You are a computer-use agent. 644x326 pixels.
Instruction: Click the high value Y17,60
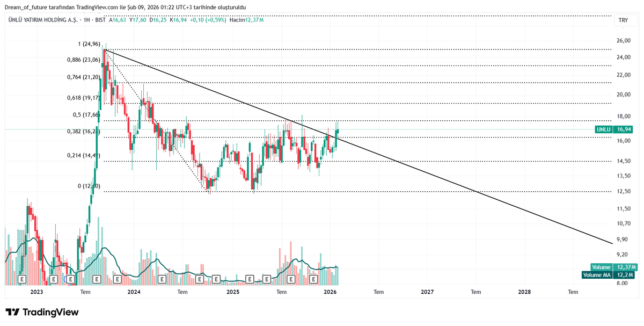coord(138,20)
